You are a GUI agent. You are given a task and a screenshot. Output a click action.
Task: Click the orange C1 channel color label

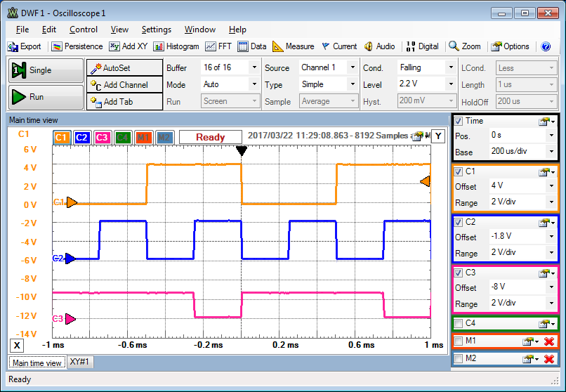[x=61, y=137]
